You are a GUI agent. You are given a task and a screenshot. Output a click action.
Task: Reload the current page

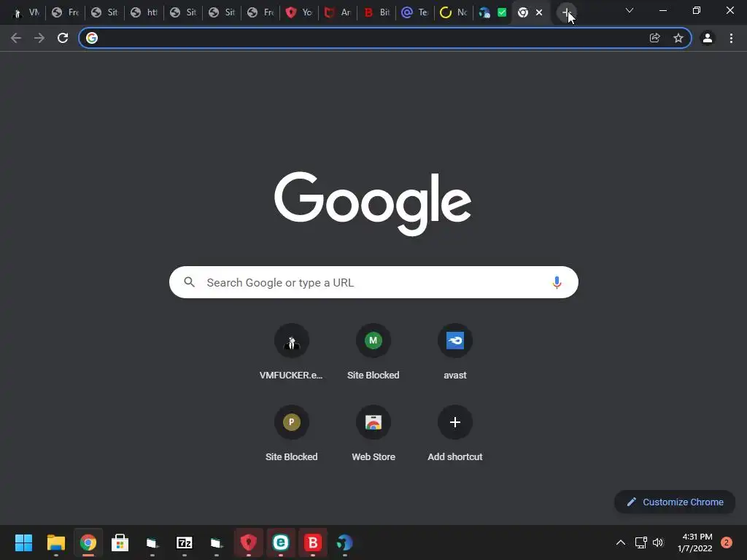click(x=63, y=38)
